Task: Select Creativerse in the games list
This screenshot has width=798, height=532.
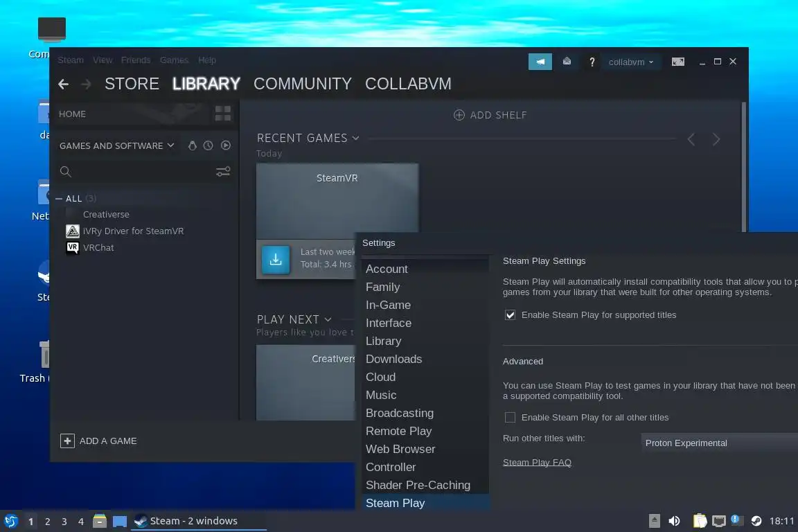Action: pos(106,214)
